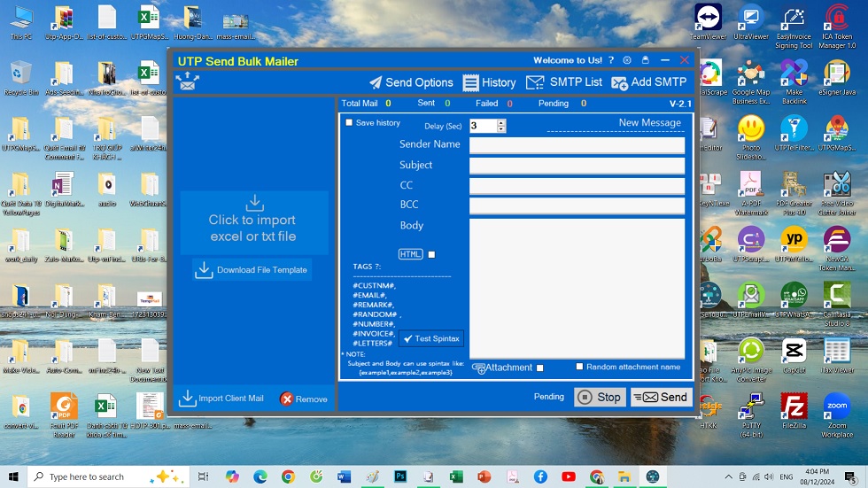The image size is (868, 488).
Task: Click the bulk mail logo icon
Action: point(187,81)
